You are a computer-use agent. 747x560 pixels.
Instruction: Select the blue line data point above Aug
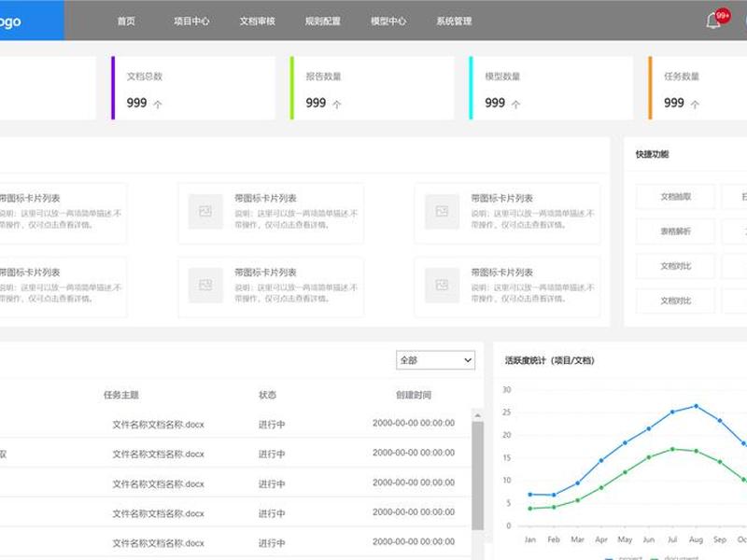(x=696, y=406)
